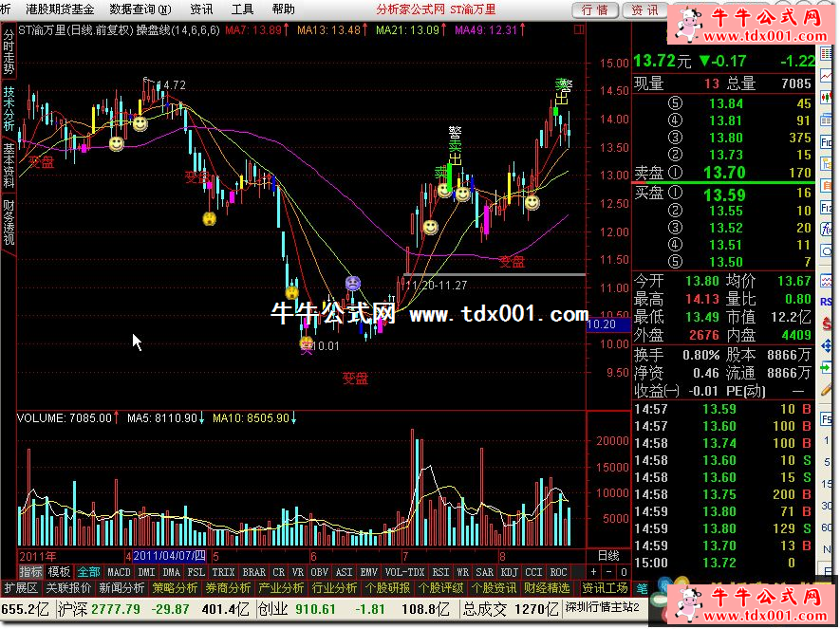840x629 pixels.
Task: Click the 0 button beside the ROC tab
Action: (624, 572)
